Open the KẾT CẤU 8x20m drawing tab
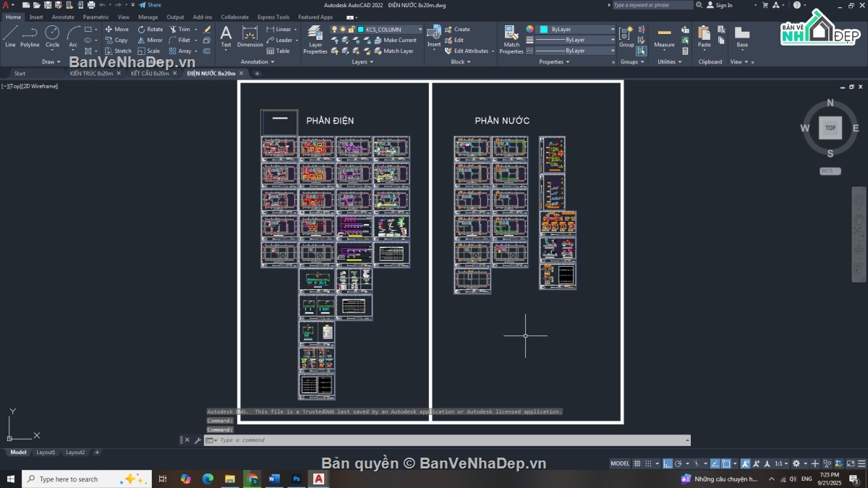The height and width of the screenshot is (488, 868). [150, 73]
